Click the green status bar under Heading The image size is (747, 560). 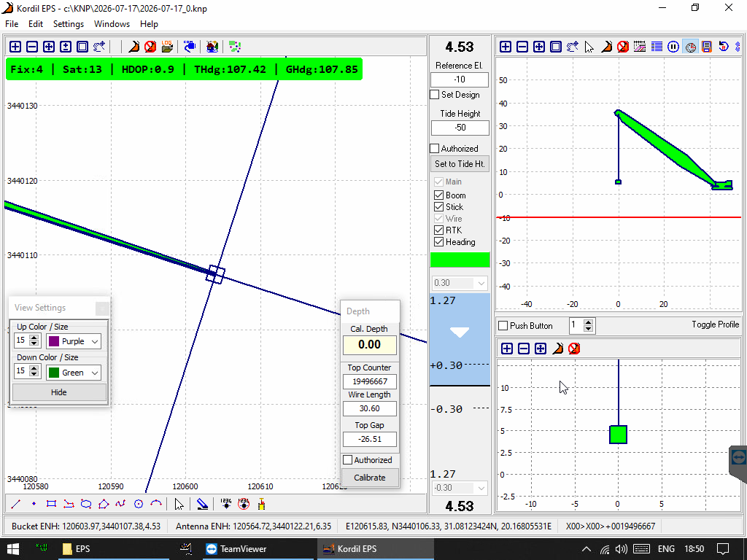pos(460,260)
